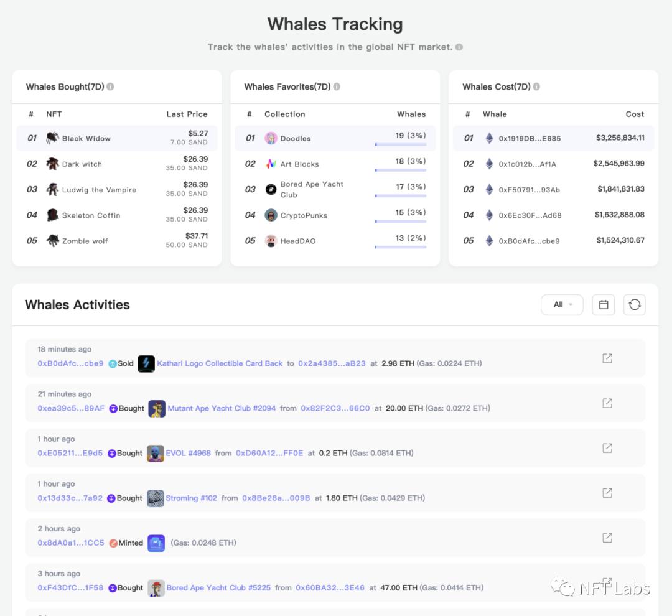Click the Bored Ape Yacht Club logo
This screenshot has width=672, height=616.
(271, 190)
